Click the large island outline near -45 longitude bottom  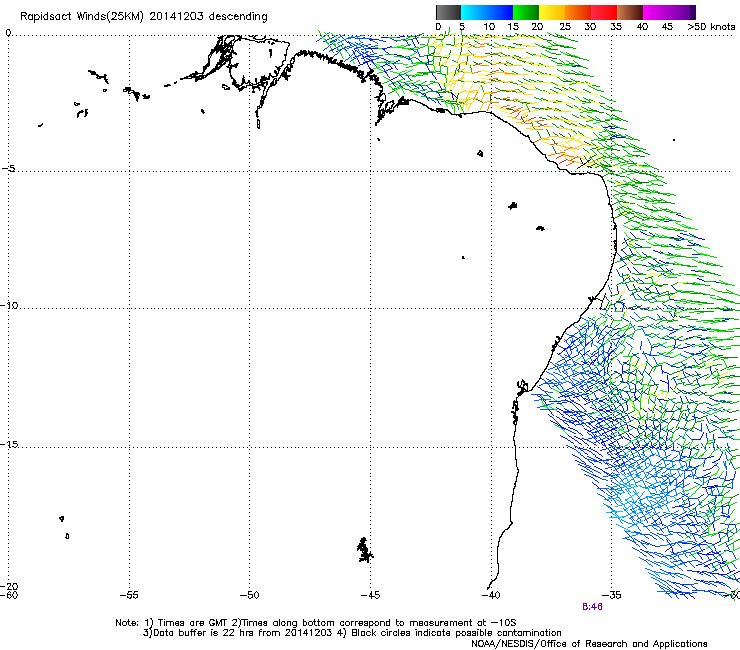point(364,550)
